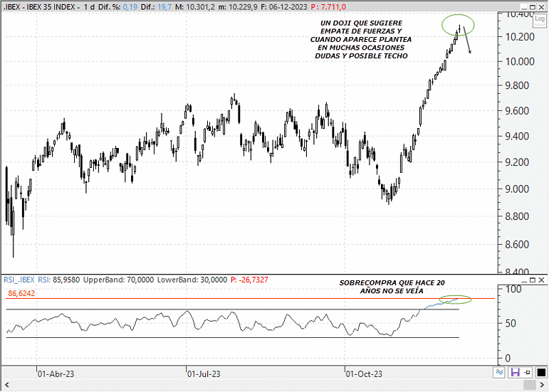Minimize the RSI indicator panel
Image resolution: width=549 pixels, height=392 pixels.
524,280
